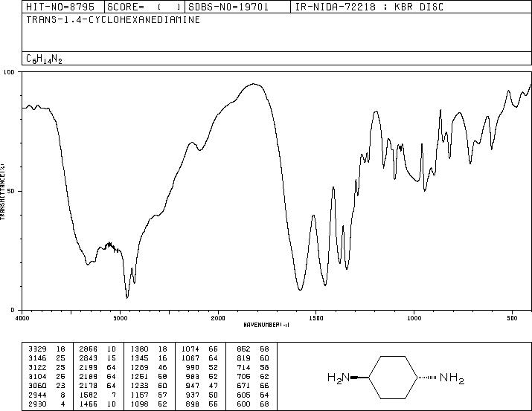Click the cyclohexane ring in the structure diagram
This screenshot has height=411, width=532.
tap(393, 377)
